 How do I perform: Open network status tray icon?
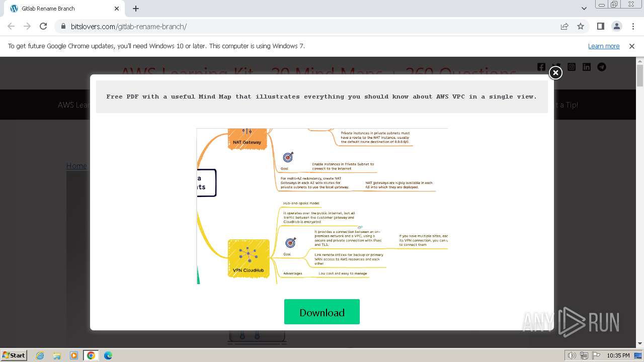pos(584,355)
